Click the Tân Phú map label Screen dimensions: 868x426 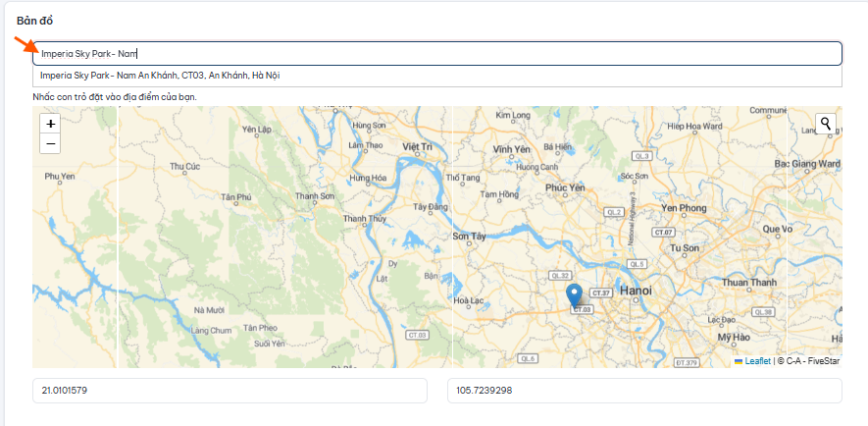pos(235,196)
